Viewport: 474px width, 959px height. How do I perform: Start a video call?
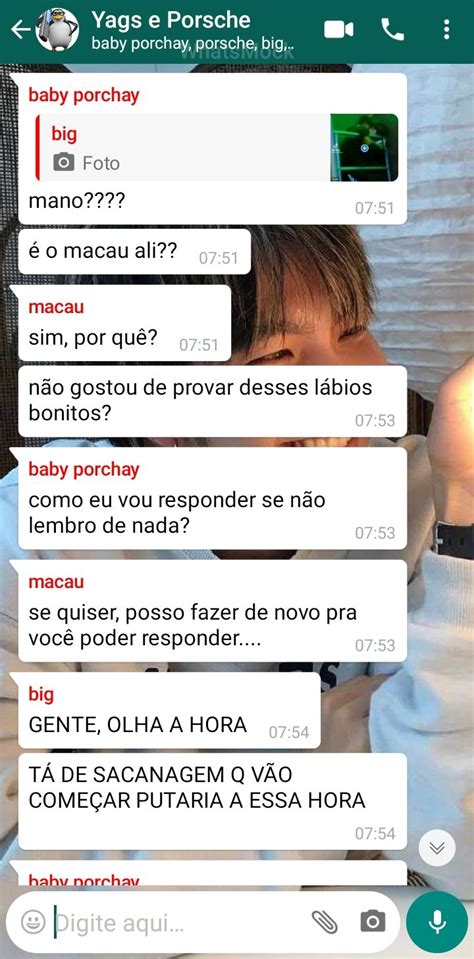pos(339,29)
